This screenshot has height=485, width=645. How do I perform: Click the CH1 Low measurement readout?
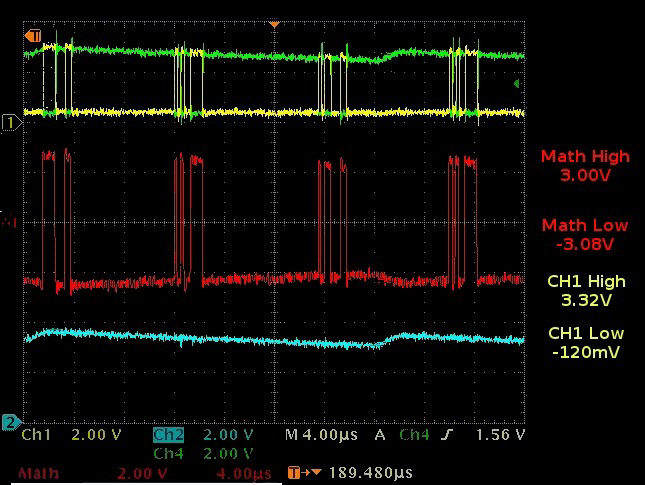pos(585,342)
